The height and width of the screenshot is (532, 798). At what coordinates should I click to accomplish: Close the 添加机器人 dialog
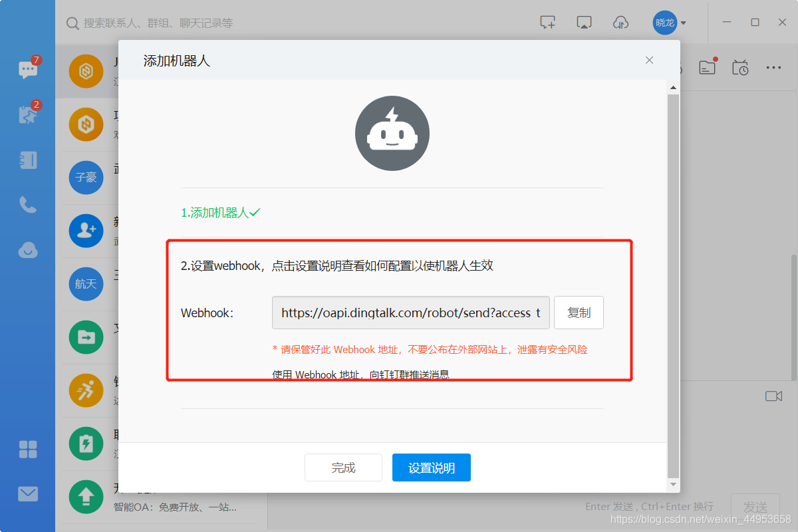pos(650,61)
